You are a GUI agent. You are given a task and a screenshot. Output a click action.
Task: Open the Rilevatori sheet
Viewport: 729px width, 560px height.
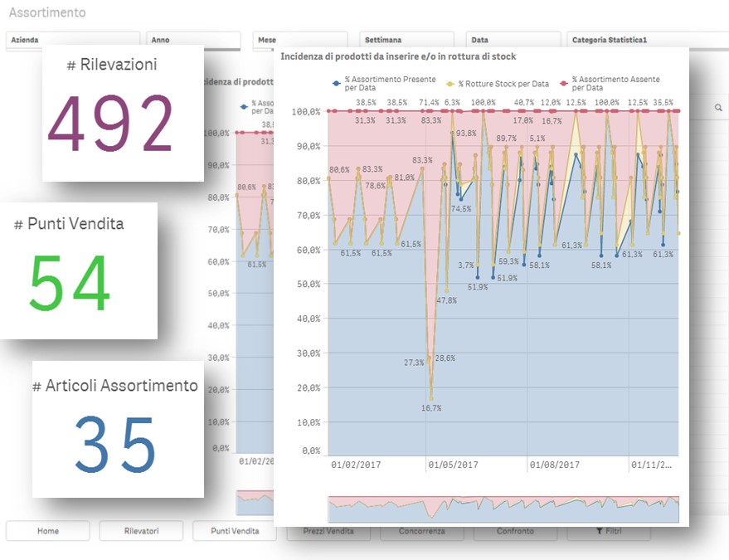141,531
